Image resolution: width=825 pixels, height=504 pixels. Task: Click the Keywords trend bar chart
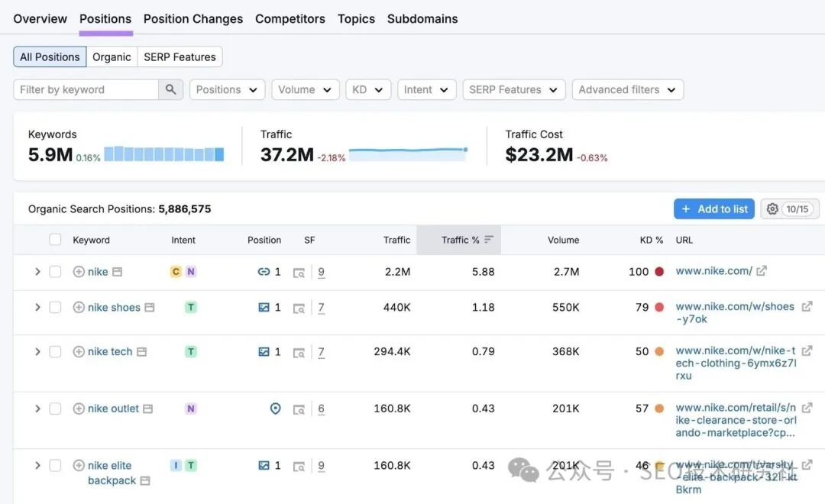click(x=164, y=154)
